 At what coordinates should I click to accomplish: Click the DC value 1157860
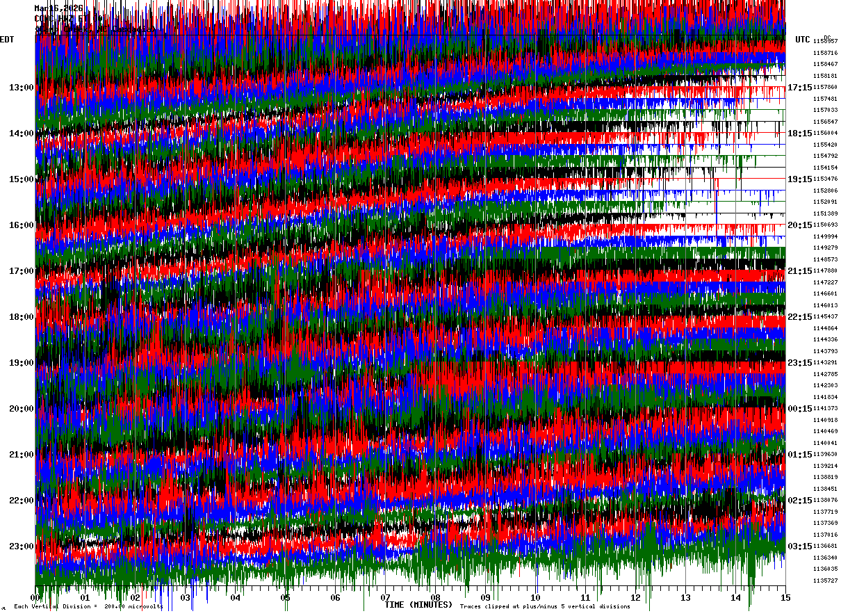click(825, 88)
